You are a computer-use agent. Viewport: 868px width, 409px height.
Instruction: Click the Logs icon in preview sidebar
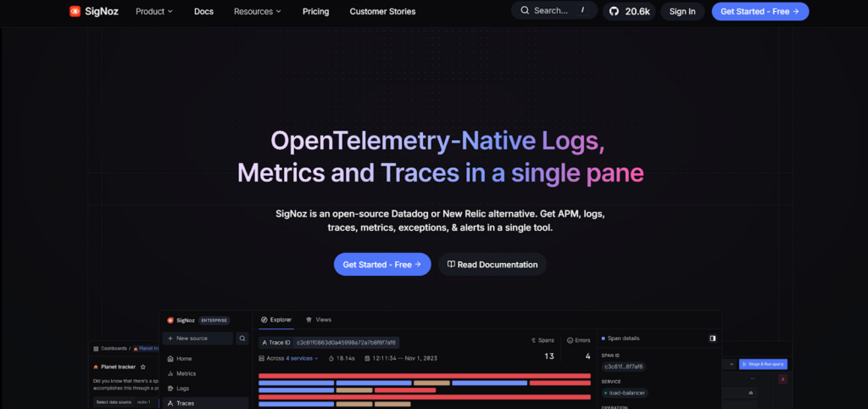170,389
